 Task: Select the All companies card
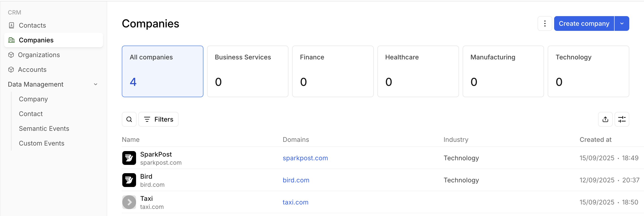pyautogui.click(x=162, y=71)
